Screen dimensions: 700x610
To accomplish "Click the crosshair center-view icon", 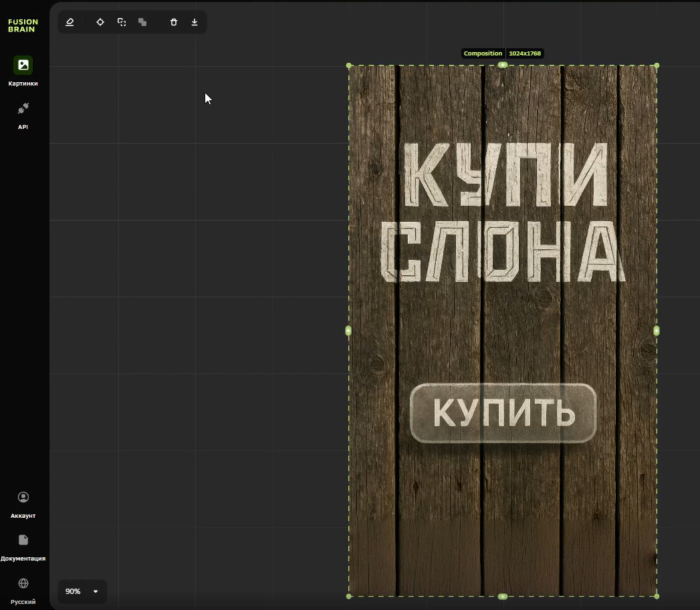I will [x=100, y=22].
